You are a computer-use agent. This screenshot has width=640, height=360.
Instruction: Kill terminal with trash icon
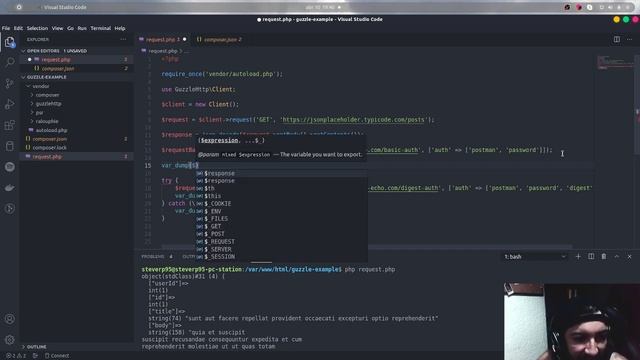point(604,256)
